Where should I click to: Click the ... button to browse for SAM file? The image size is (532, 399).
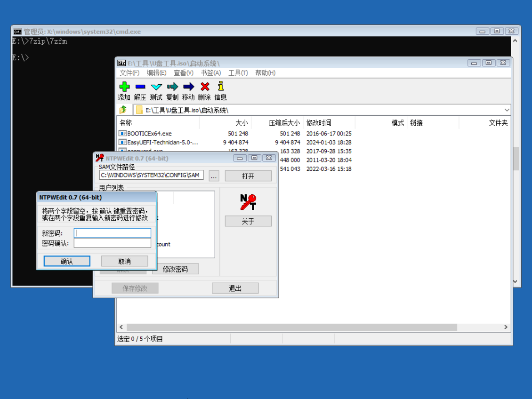coord(214,176)
